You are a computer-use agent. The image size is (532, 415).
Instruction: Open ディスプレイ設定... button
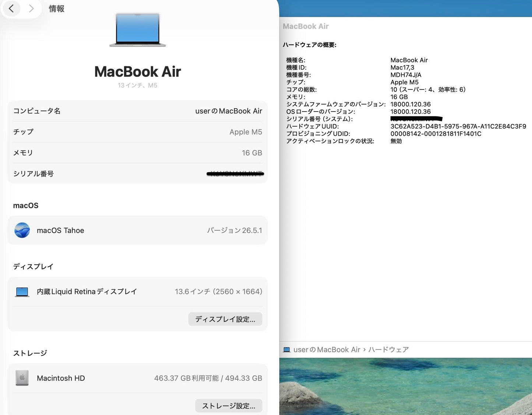[225, 319]
